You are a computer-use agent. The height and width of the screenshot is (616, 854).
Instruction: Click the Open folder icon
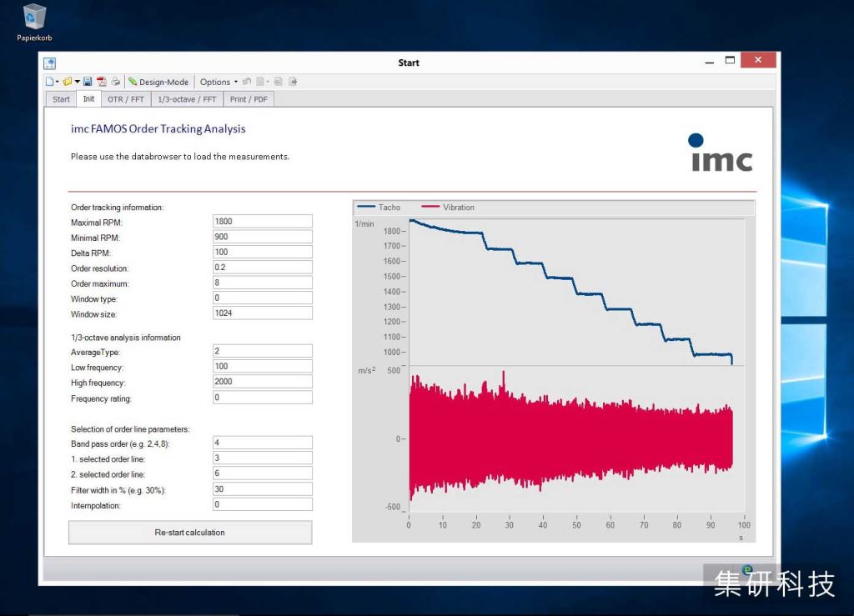tap(68, 82)
